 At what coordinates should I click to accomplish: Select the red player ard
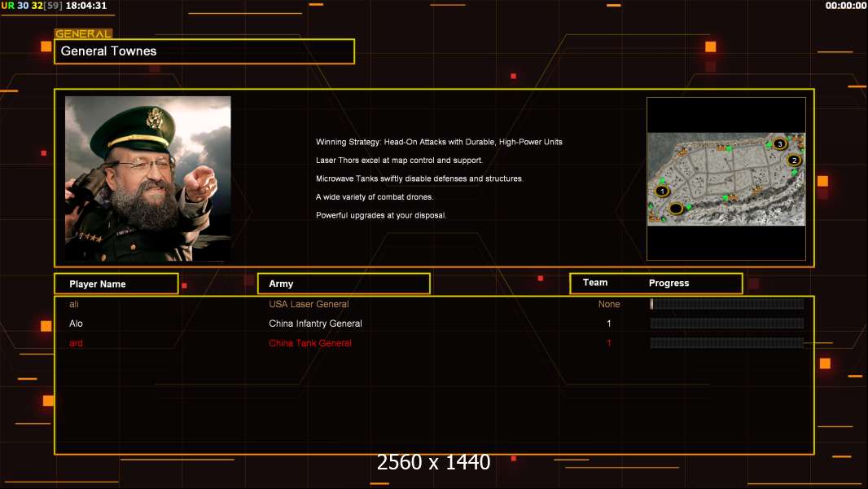pyautogui.click(x=76, y=343)
